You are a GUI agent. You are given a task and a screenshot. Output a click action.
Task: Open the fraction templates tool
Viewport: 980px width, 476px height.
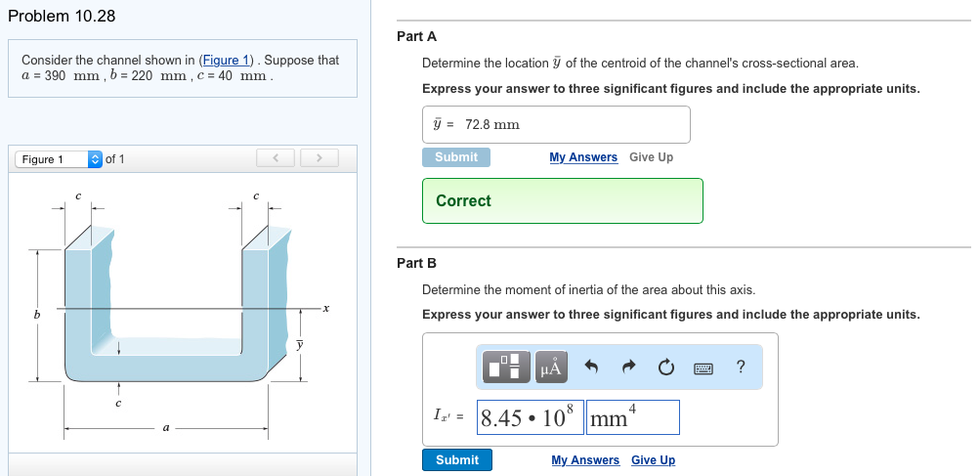point(505,367)
